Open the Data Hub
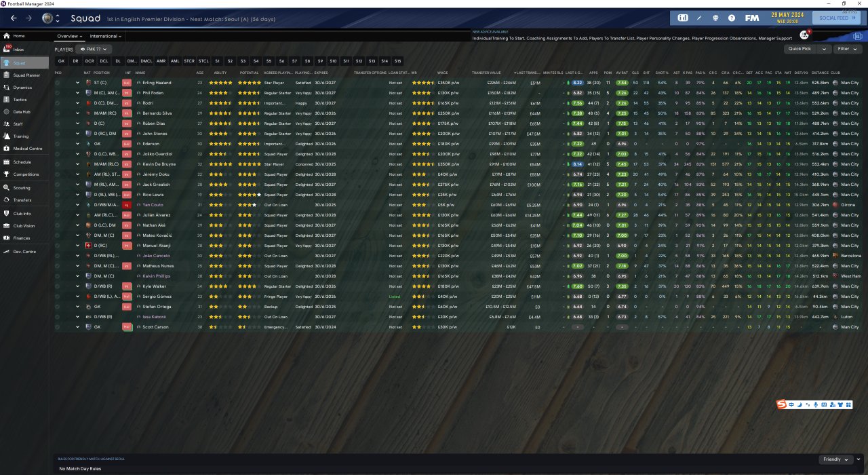This screenshot has width=868, height=475. (x=24, y=112)
